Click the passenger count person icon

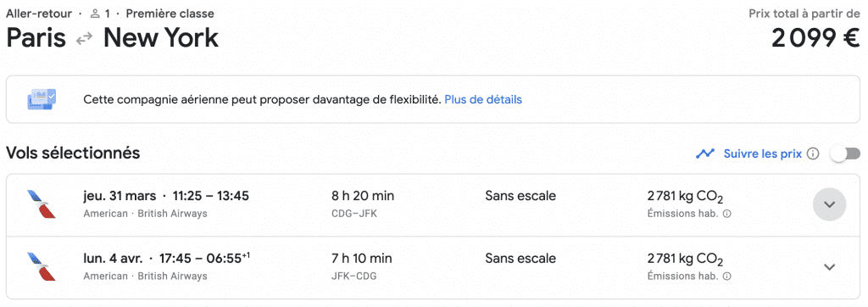96,14
